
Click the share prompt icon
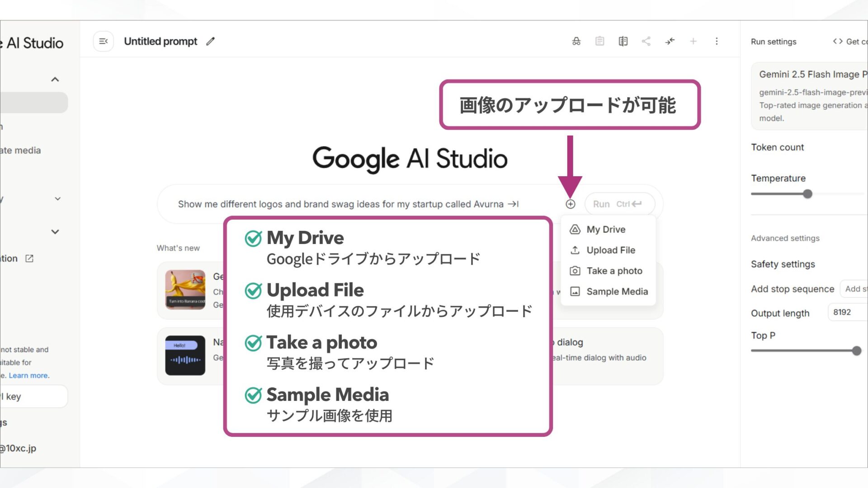646,41
